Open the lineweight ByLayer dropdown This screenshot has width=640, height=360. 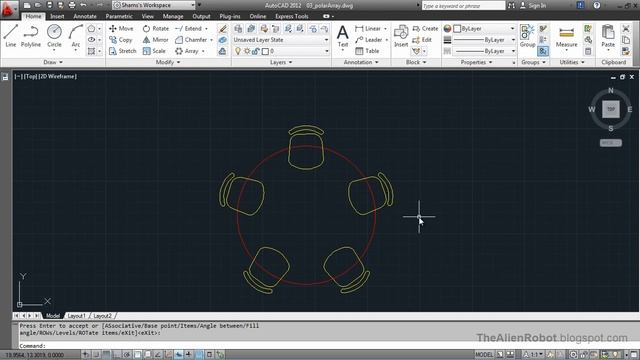(x=484, y=40)
